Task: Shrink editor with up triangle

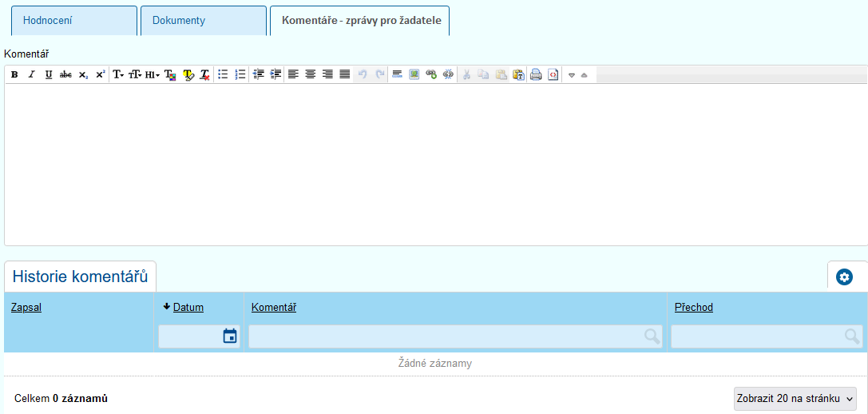Action: 584,75
